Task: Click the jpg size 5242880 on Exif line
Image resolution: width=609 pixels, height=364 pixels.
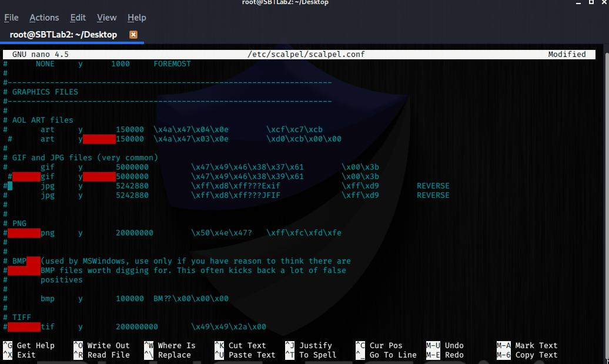Action: click(132, 186)
